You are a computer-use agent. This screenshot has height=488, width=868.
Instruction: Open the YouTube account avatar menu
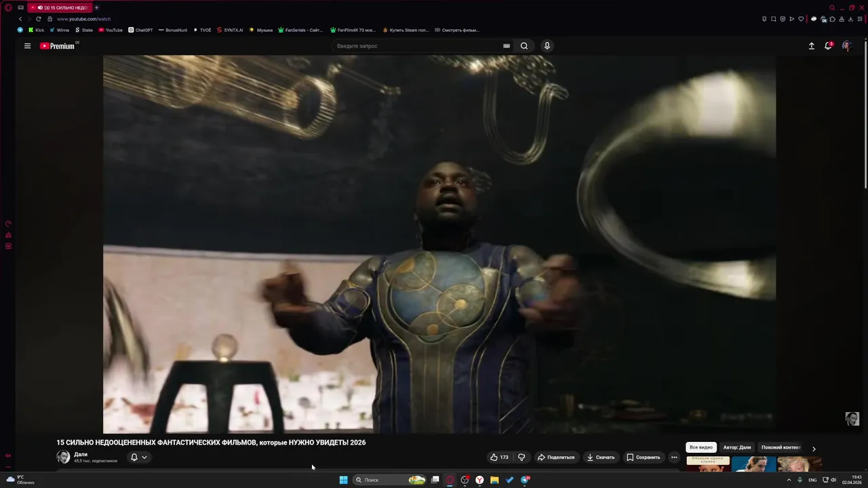pyautogui.click(x=846, y=46)
